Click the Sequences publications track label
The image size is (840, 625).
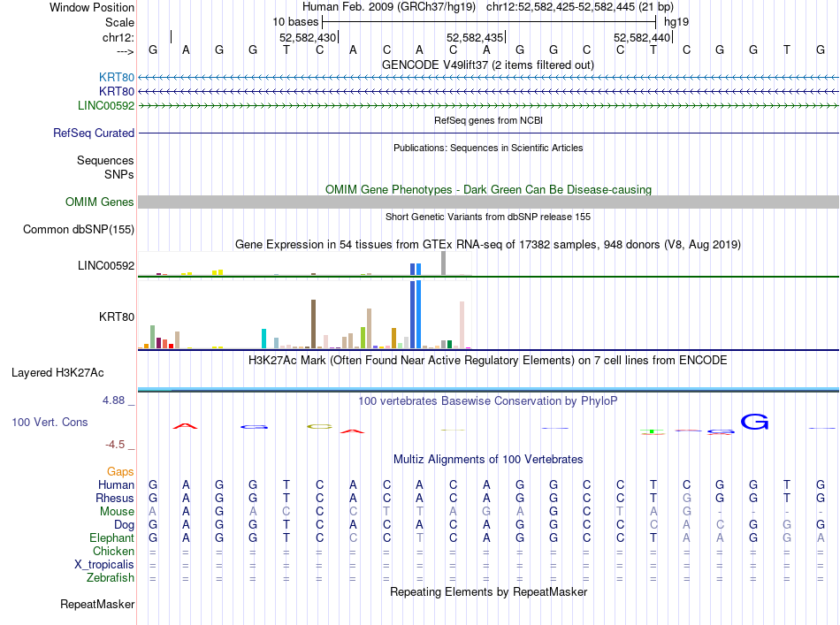tap(105, 160)
